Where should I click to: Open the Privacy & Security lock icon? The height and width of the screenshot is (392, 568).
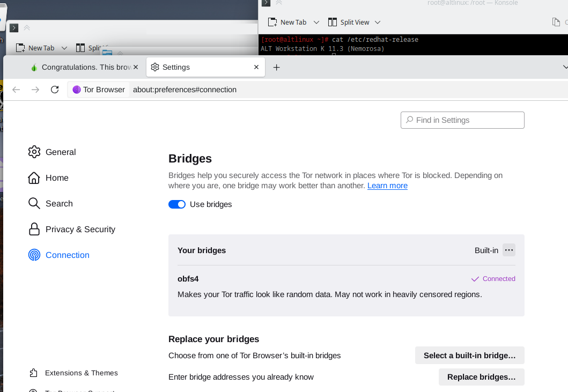coord(34,230)
